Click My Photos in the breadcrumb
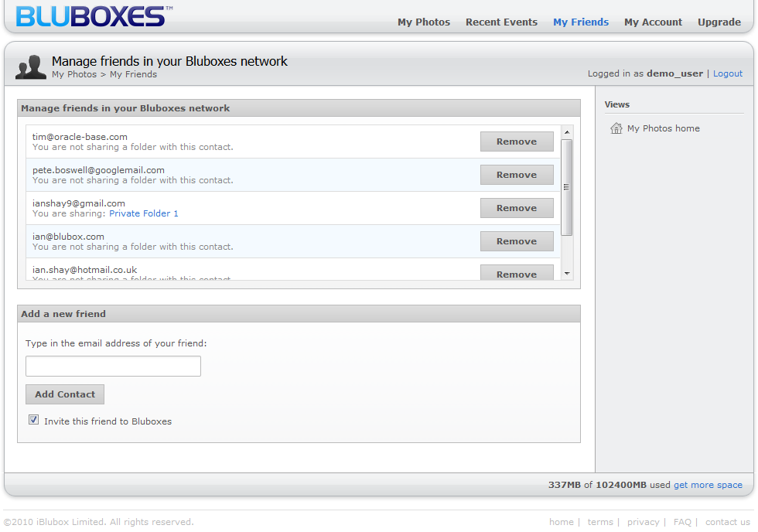The width and height of the screenshot is (758, 532). coord(74,74)
